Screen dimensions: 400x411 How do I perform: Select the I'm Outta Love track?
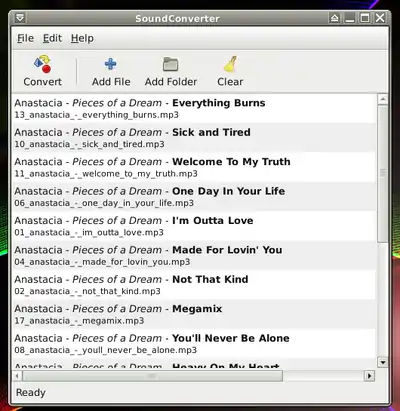(x=194, y=226)
